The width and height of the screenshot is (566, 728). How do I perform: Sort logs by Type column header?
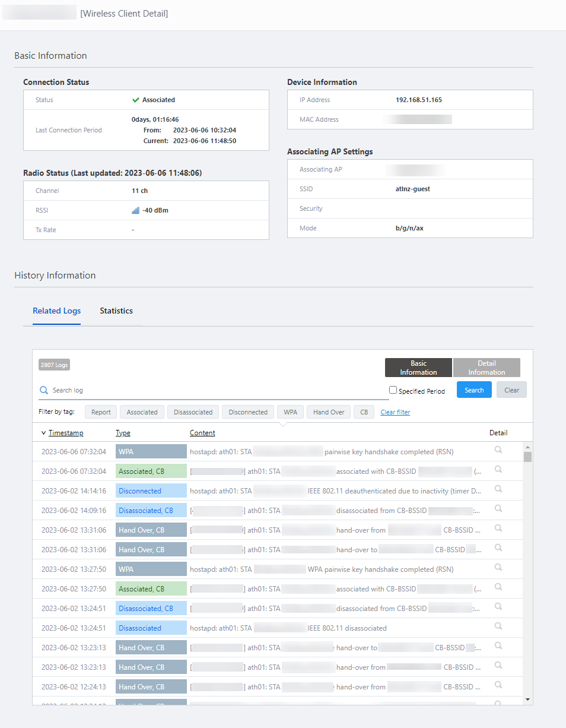tap(123, 433)
